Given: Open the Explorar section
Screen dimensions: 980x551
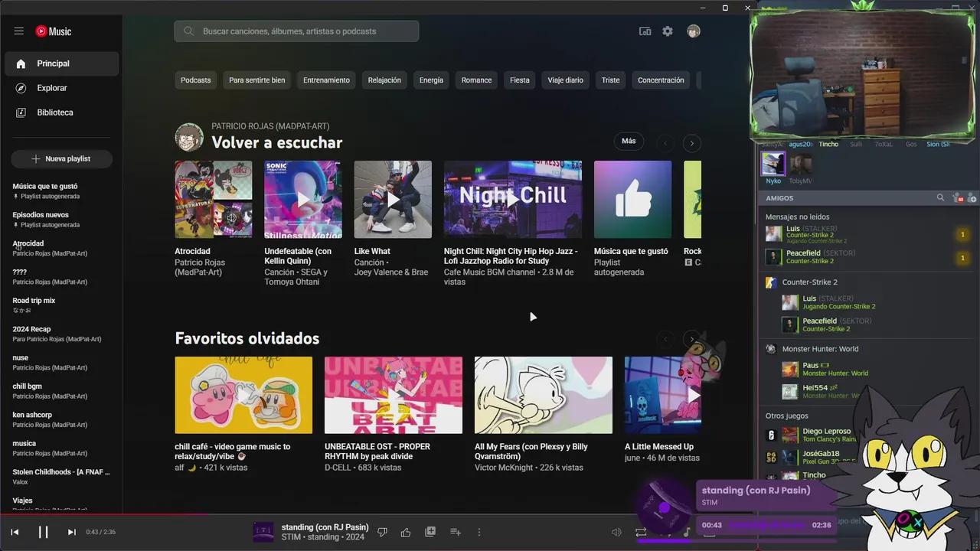Looking at the screenshot, I should (61, 88).
